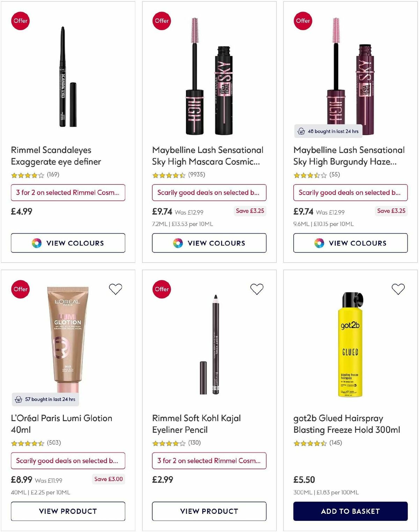Click the star rating for got2b Glued Hairspray
The width and height of the screenshot is (419, 532).
pos(311,443)
